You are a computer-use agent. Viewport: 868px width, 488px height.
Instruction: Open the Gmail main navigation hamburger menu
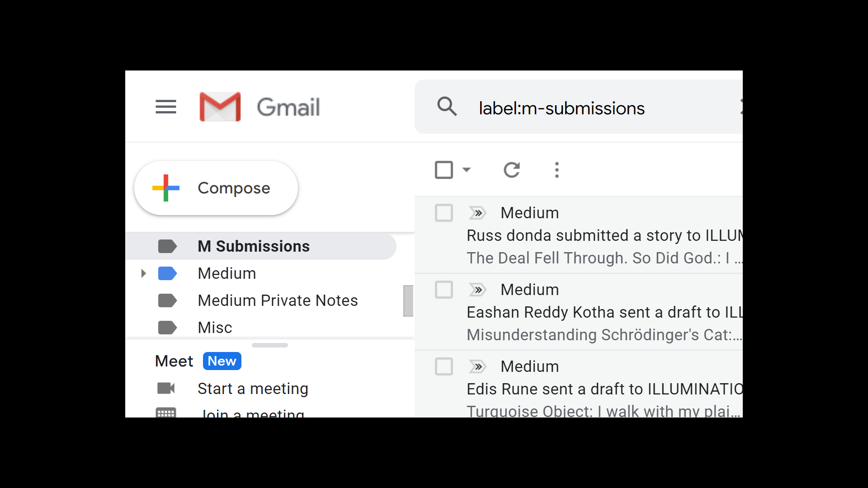(165, 107)
